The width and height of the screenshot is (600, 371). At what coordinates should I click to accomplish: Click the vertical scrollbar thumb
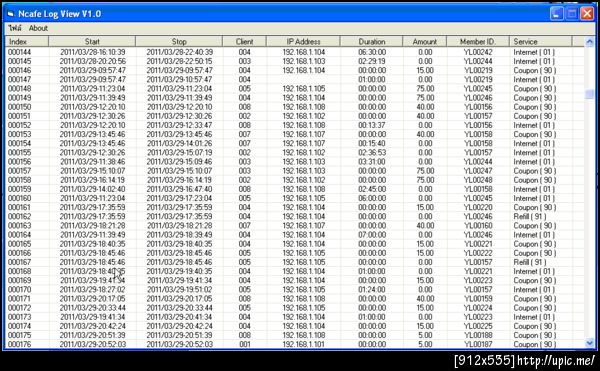[x=589, y=94]
